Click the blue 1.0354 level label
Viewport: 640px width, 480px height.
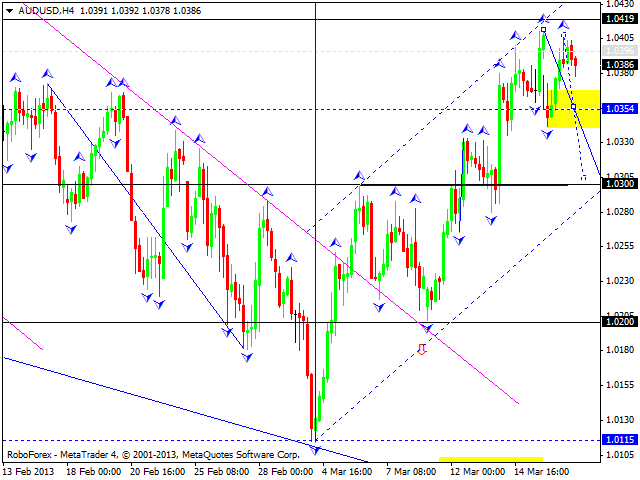pos(620,109)
